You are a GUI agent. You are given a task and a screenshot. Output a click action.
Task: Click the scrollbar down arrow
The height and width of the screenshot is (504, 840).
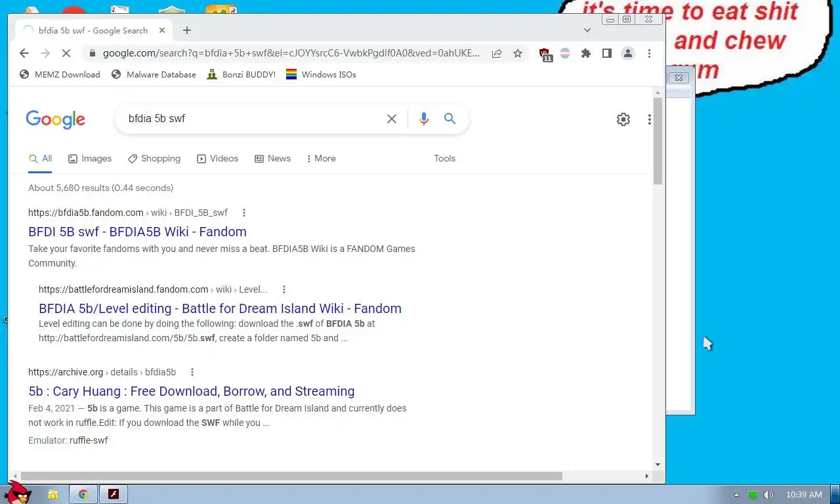pos(658,465)
